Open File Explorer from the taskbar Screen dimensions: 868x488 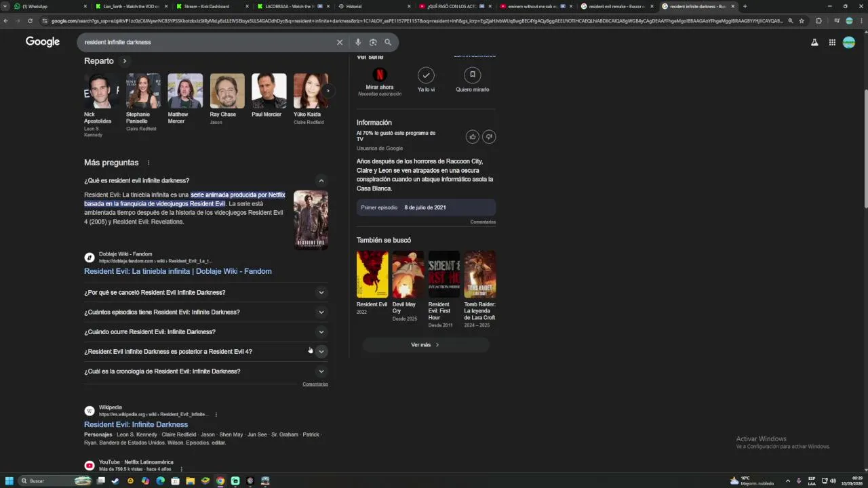(190, 481)
